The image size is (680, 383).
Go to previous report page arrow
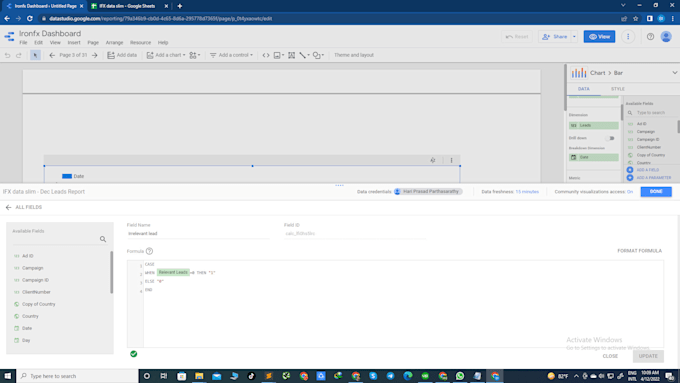52,55
